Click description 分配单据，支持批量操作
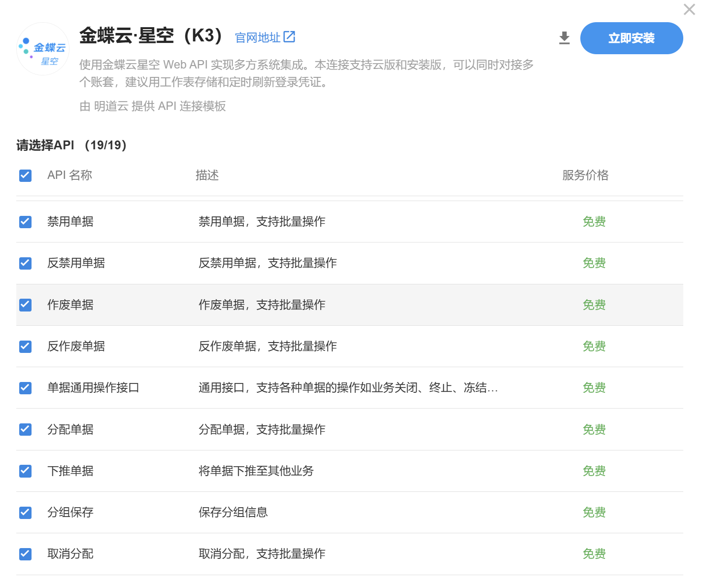Screen dimensions: 702x588 pos(262,430)
